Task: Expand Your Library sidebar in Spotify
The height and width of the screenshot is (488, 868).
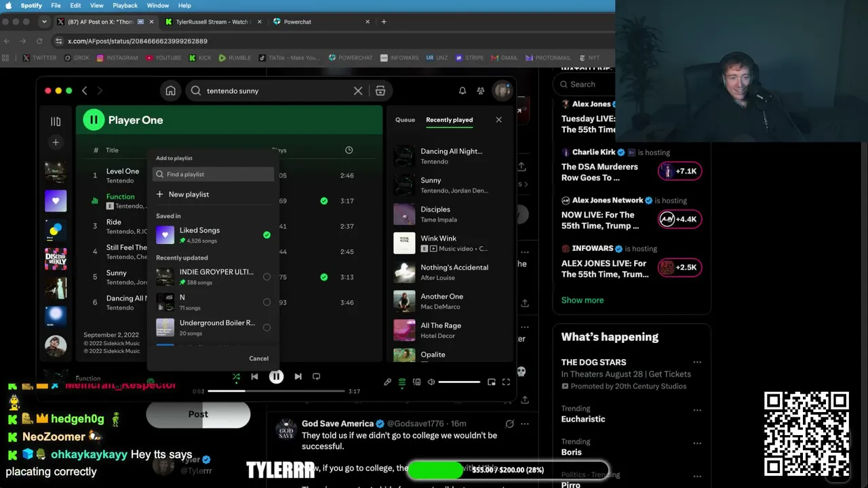Action: 56,121
